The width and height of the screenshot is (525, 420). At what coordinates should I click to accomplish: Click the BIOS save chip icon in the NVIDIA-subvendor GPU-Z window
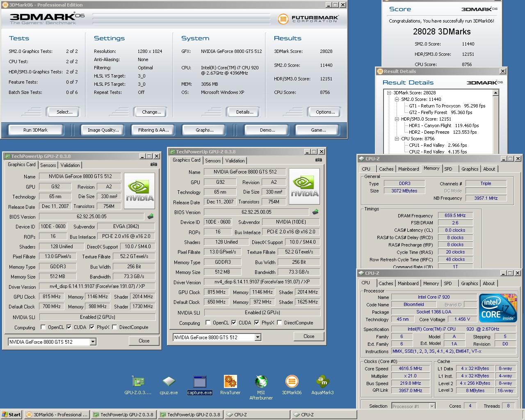[315, 212]
